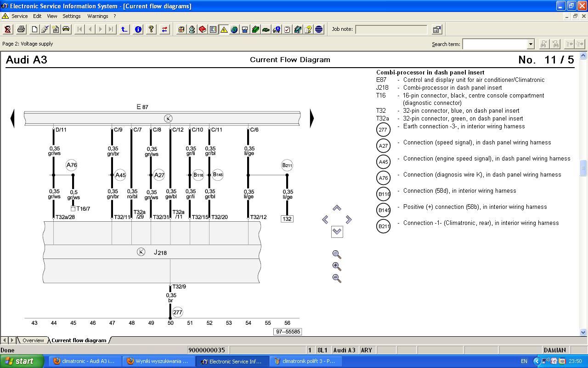Switch to Wyniki wyszukiwania taskbar window
588x368 pixels.
(158, 361)
